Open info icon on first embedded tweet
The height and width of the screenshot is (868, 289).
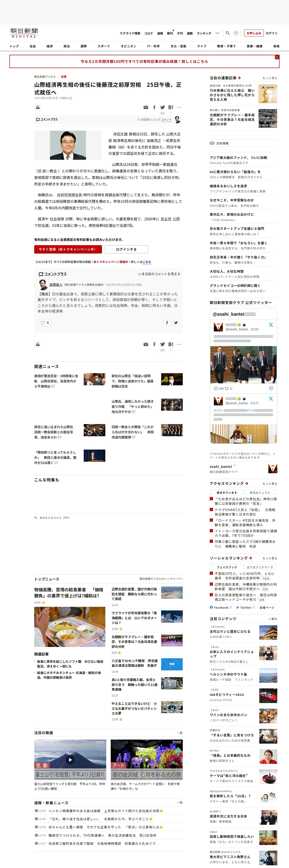pos(271,388)
